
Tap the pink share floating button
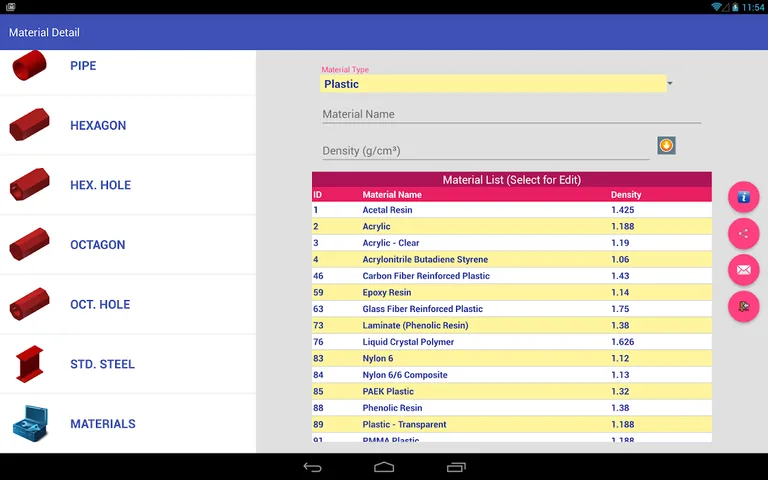click(744, 234)
